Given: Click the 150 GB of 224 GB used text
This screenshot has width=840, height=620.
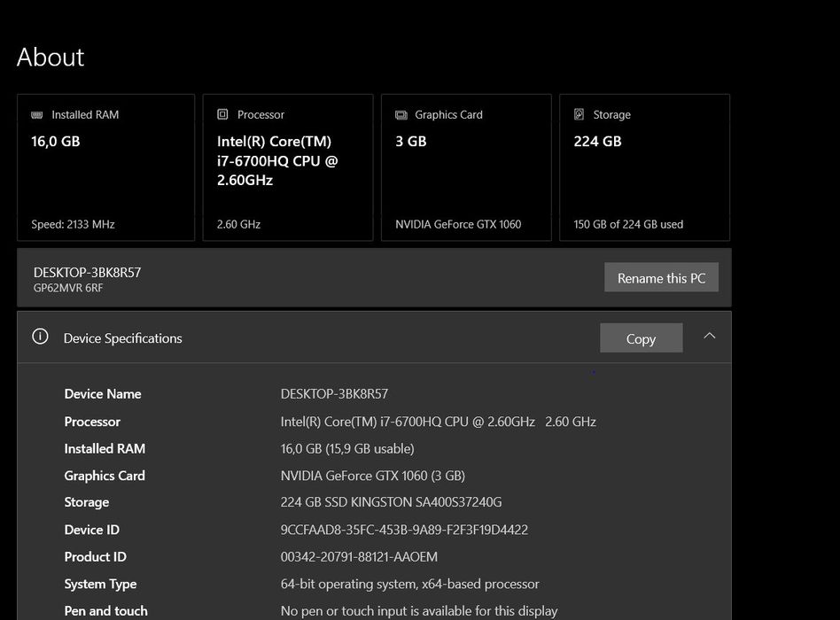Looking at the screenshot, I should point(628,224).
